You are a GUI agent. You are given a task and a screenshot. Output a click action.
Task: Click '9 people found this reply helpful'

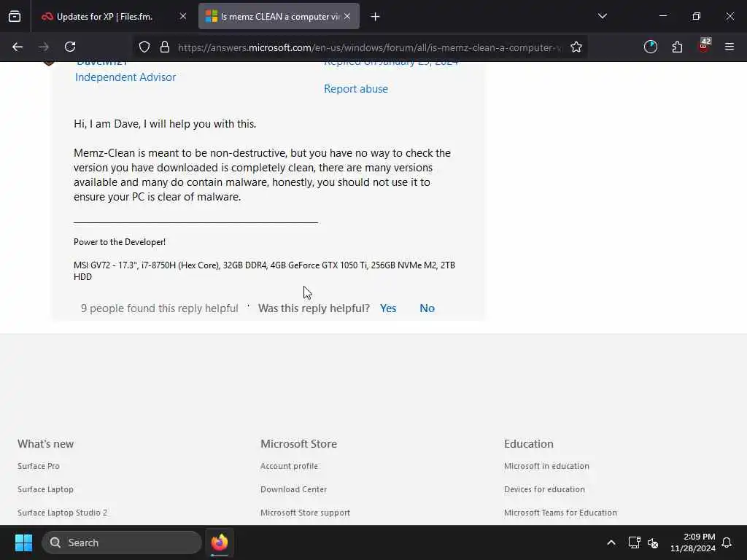(x=160, y=308)
